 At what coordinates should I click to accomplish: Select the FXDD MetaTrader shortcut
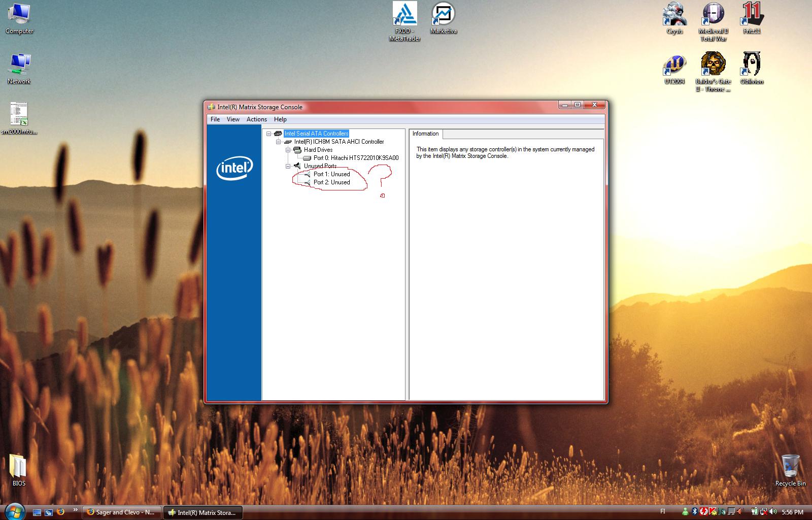click(x=404, y=21)
